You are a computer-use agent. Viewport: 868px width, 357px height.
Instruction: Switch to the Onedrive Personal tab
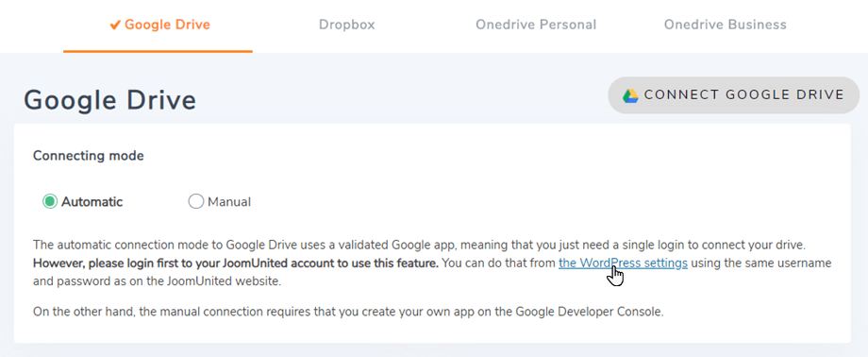coord(536,25)
